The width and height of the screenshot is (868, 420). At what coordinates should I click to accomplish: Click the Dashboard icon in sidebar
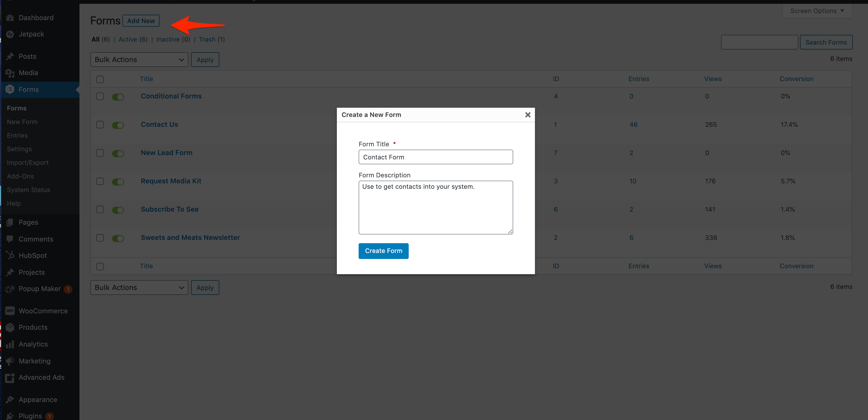coord(10,18)
